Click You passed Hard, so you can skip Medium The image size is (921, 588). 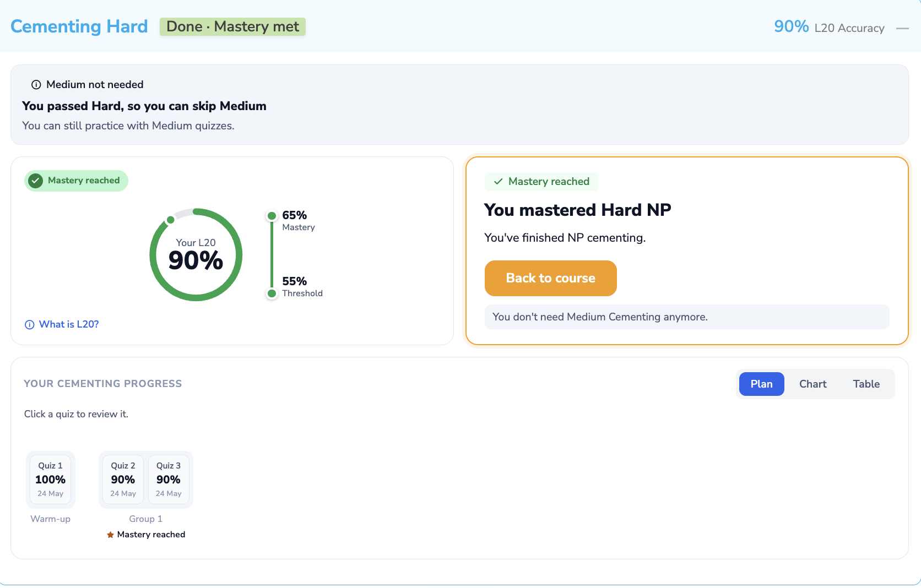pyautogui.click(x=144, y=106)
